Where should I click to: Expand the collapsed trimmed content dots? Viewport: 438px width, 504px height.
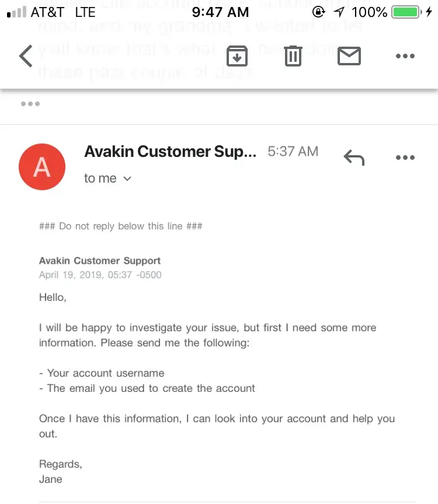[30, 104]
